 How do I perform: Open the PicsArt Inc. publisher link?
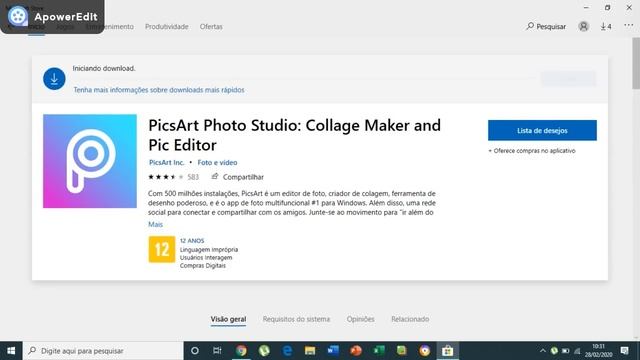click(167, 162)
